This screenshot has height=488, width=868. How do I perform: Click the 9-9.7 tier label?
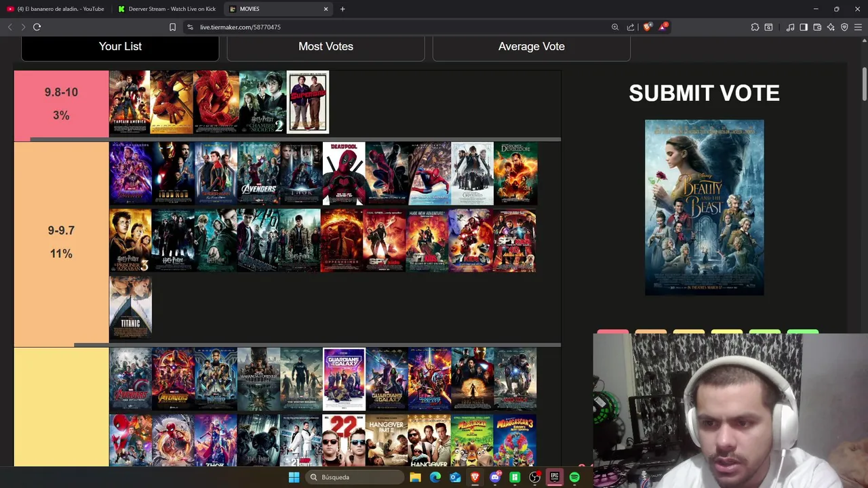pyautogui.click(x=61, y=242)
